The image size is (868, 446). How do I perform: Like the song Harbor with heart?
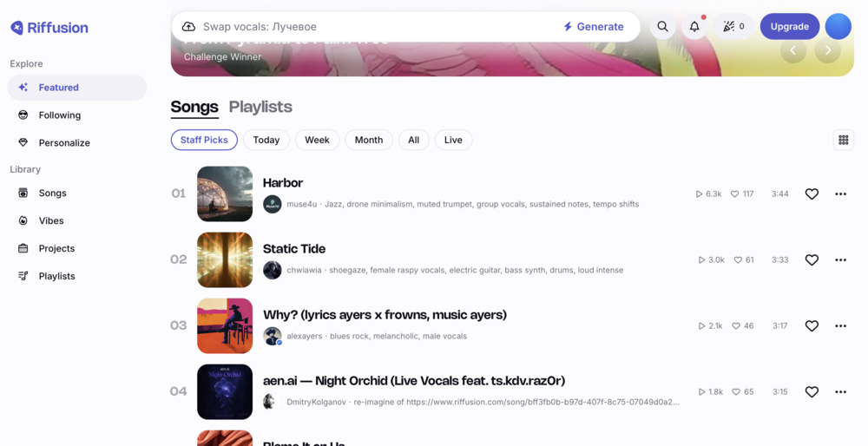pyautogui.click(x=812, y=193)
